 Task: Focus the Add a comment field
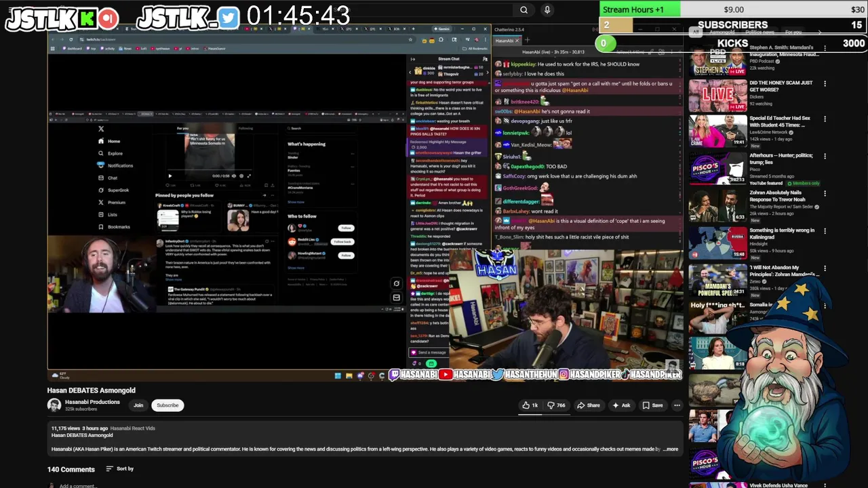coord(78,485)
